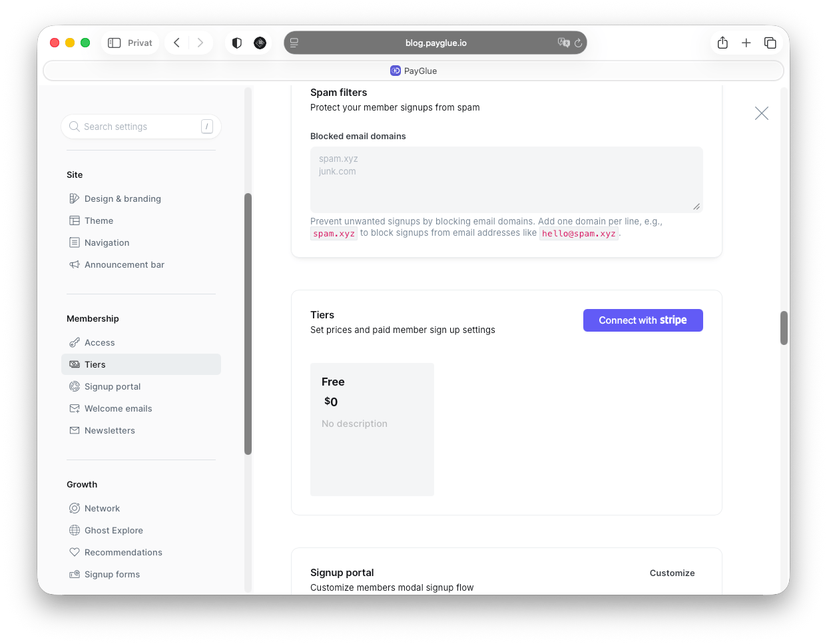
Task: Click the Signup portal circular icon
Action: click(x=75, y=386)
